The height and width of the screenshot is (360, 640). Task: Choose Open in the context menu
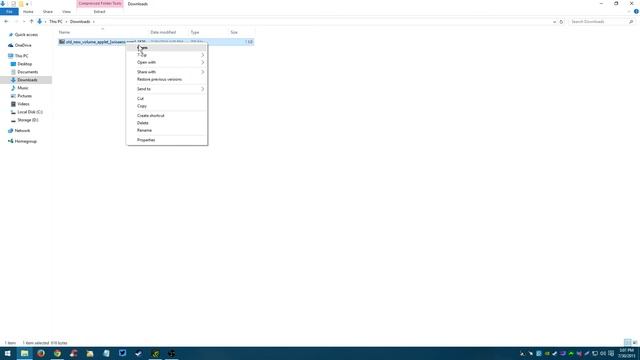click(x=167, y=48)
